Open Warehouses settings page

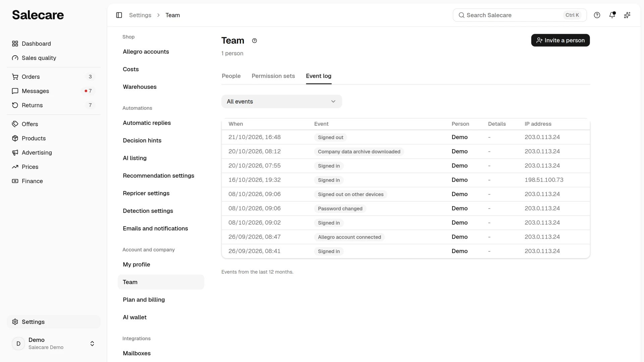click(161, 87)
